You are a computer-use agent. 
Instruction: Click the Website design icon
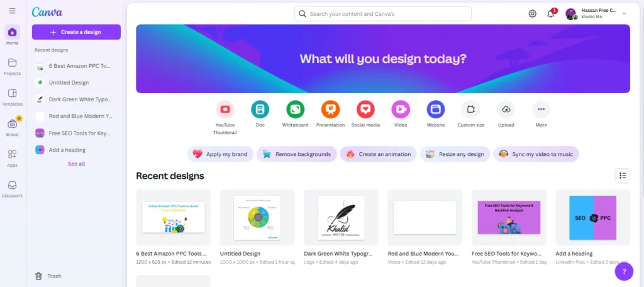tap(436, 110)
